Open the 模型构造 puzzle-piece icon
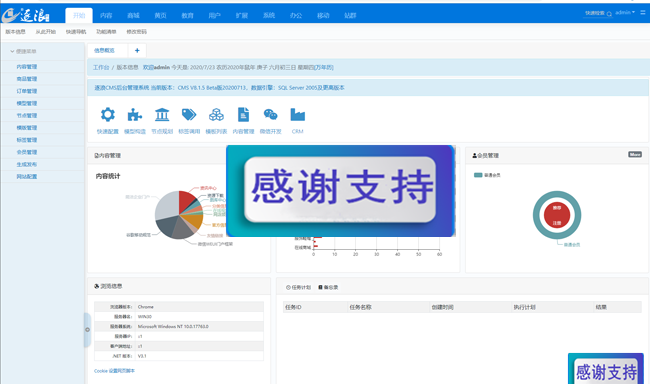 (135, 114)
